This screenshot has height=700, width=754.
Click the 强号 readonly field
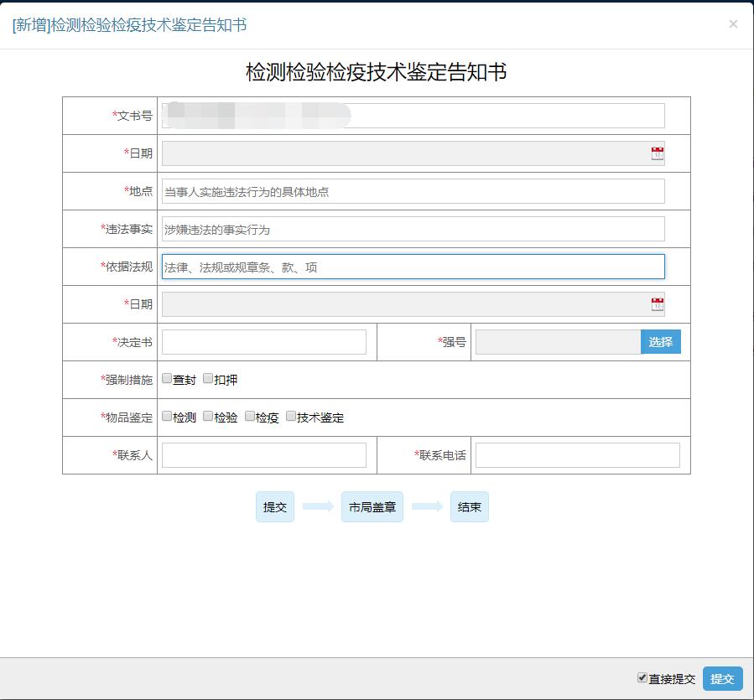(x=559, y=342)
